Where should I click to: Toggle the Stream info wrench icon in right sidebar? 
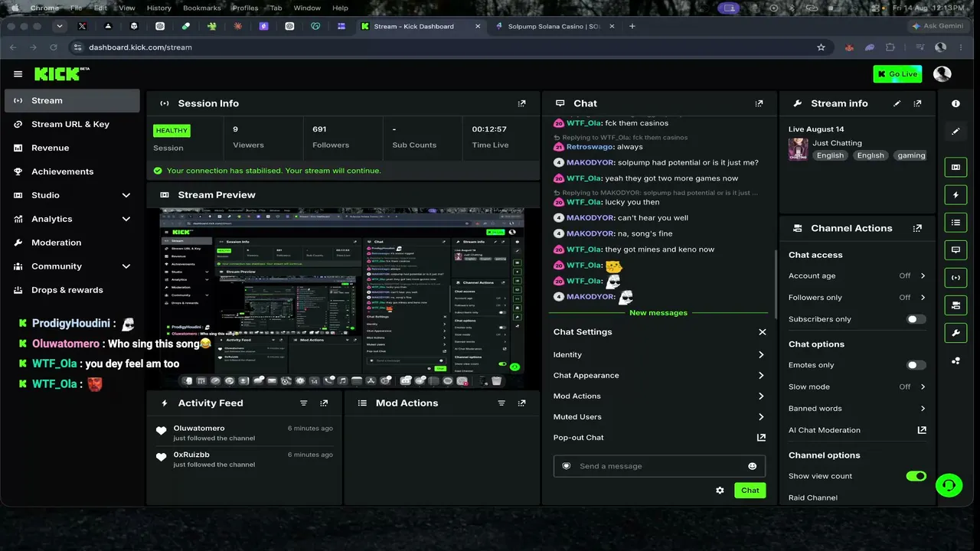tap(955, 333)
